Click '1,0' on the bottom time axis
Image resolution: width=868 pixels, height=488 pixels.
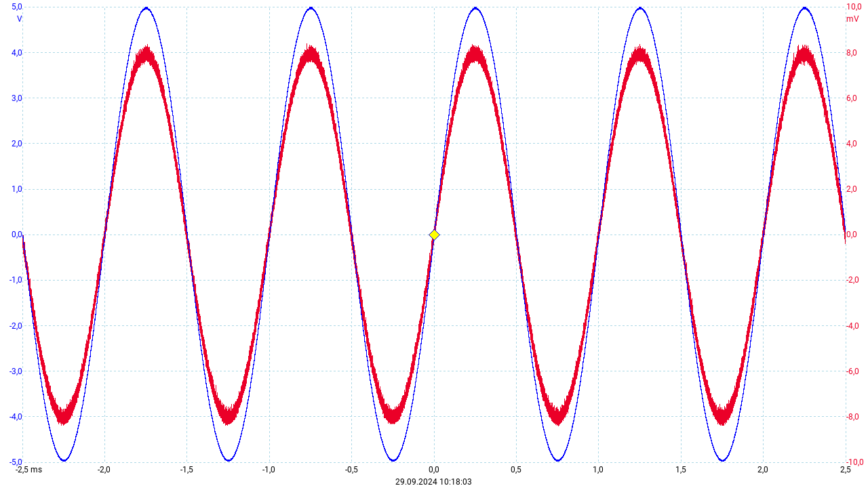(598, 470)
